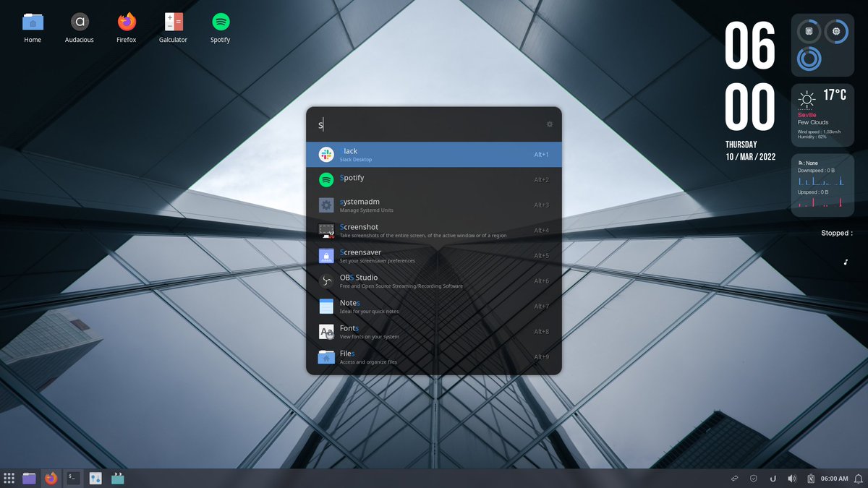
Task: Click the battery power tray icon
Action: (811, 478)
